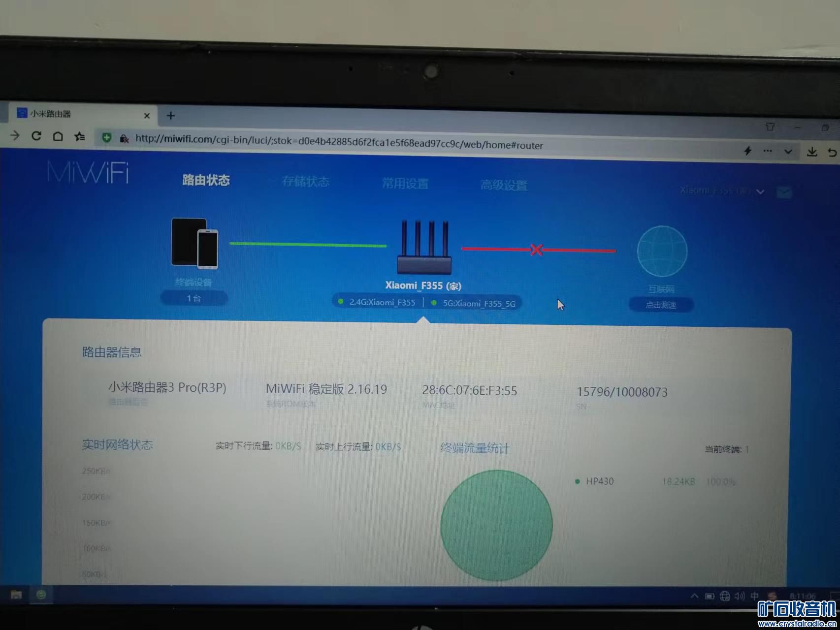Click the HP430 device entry
840x630 pixels.
pos(599,481)
